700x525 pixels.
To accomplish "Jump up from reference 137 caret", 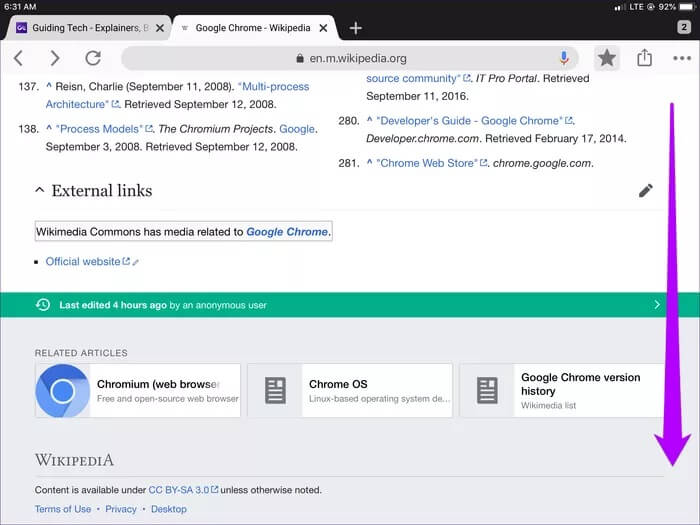I will pos(49,85).
